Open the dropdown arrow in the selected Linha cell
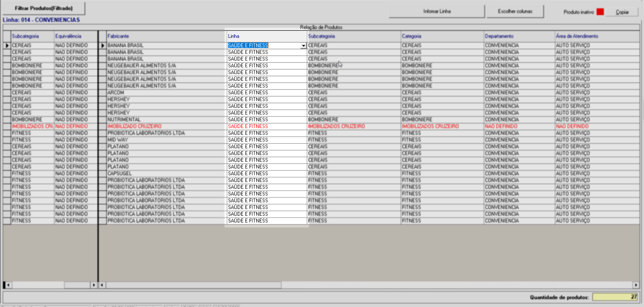 (303, 45)
